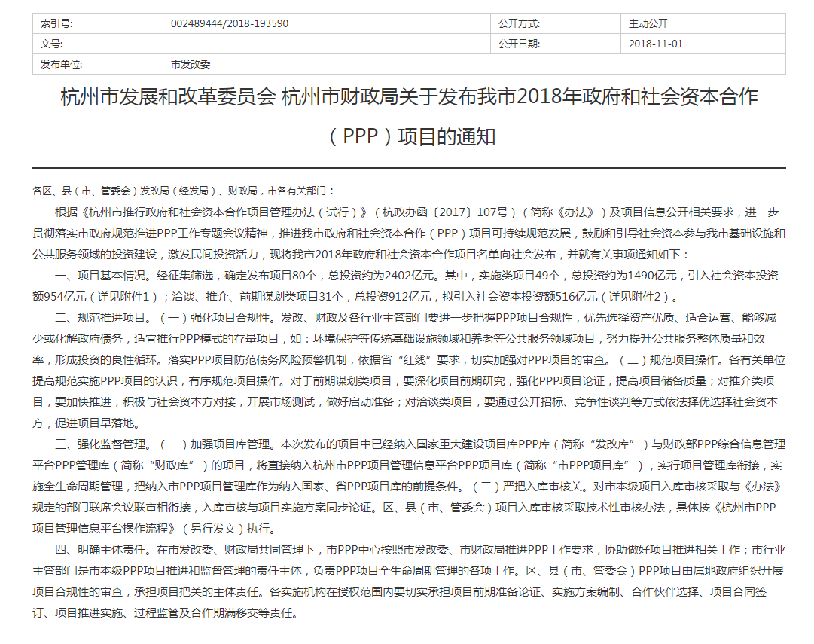
Task: Click the title line starting 杭州市发展和改革委员会
Action: coord(409,98)
